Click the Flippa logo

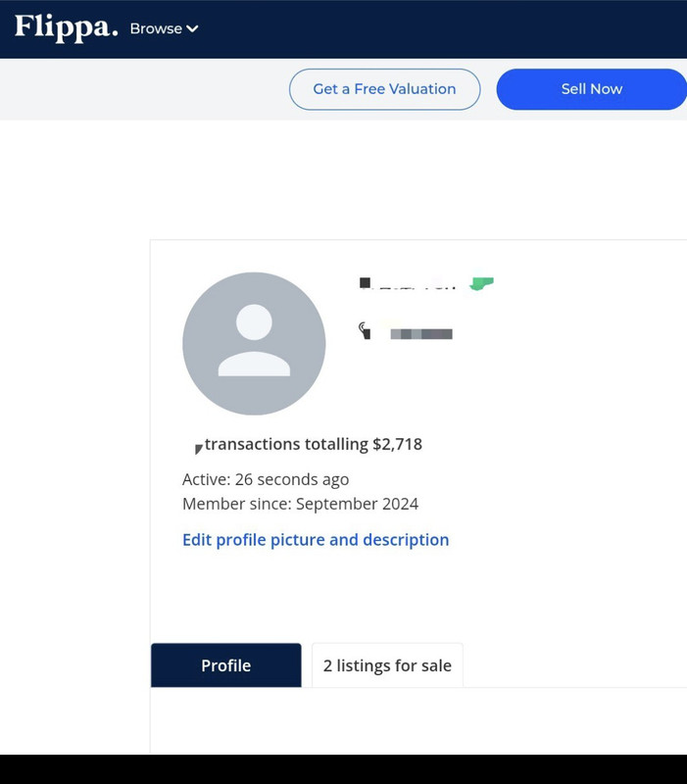click(x=67, y=28)
